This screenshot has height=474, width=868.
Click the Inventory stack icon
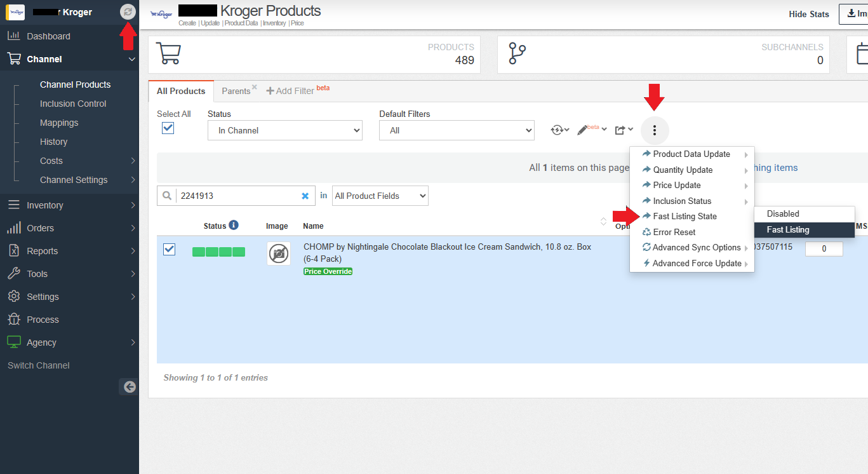(x=13, y=205)
